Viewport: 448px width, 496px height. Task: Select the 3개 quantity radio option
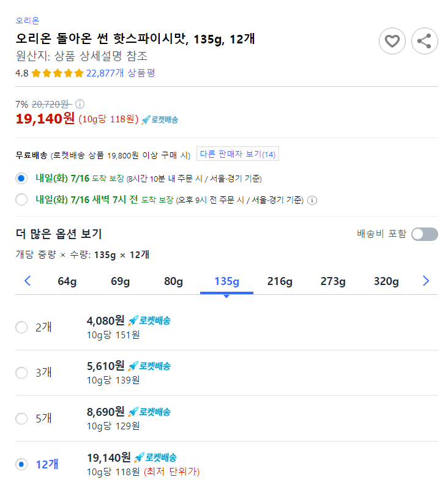coord(21,372)
